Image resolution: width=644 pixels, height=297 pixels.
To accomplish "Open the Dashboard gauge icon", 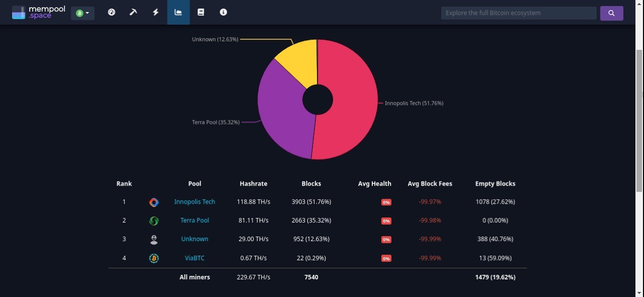I will [x=112, y=12].
